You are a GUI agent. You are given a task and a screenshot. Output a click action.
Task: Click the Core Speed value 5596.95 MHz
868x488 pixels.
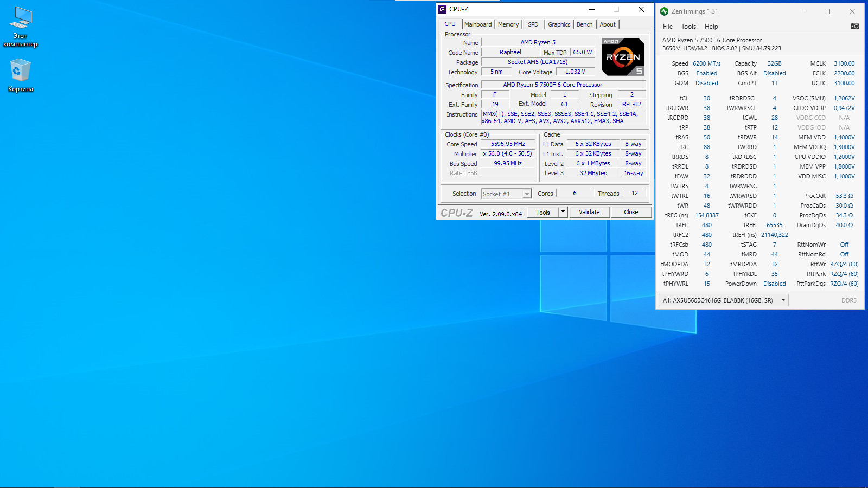tap(508, 144)
